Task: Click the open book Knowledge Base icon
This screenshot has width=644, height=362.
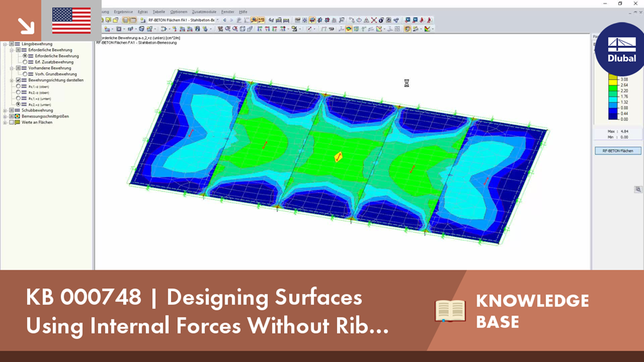Action: (x=450, y=310)
